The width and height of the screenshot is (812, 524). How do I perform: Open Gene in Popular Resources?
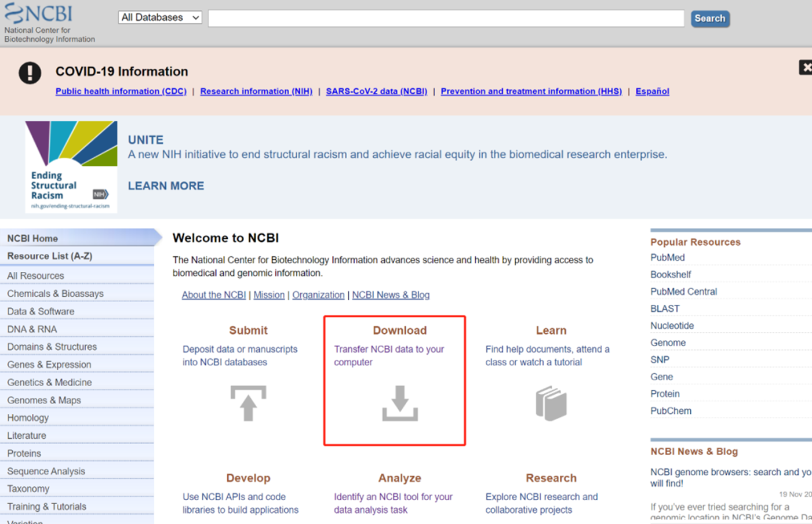click(661, 377)
